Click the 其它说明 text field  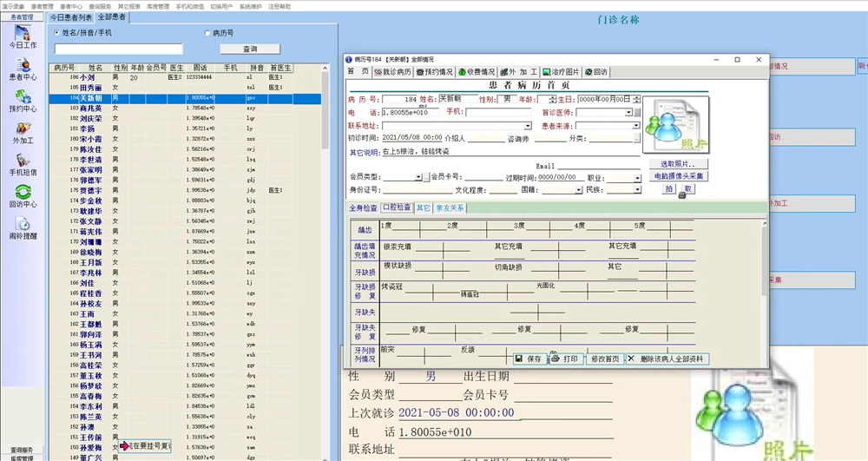510,152
